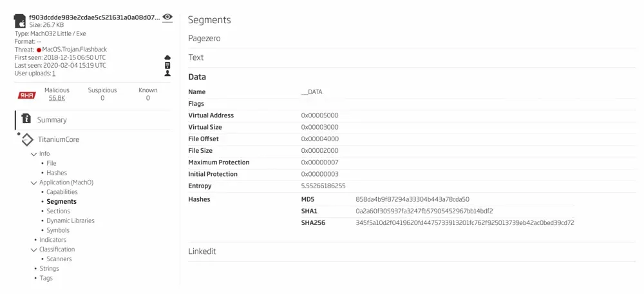This screenshot has height=294, width=644.
Task: Collapse the Classification tree node
Action: click(34, 250)
